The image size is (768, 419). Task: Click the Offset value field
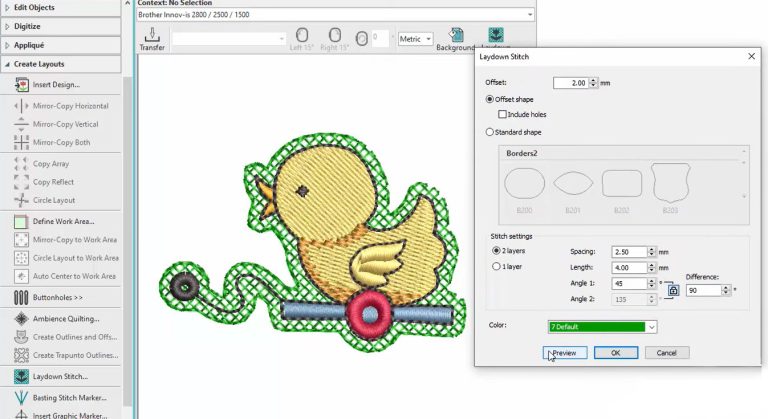pos(571,83)
